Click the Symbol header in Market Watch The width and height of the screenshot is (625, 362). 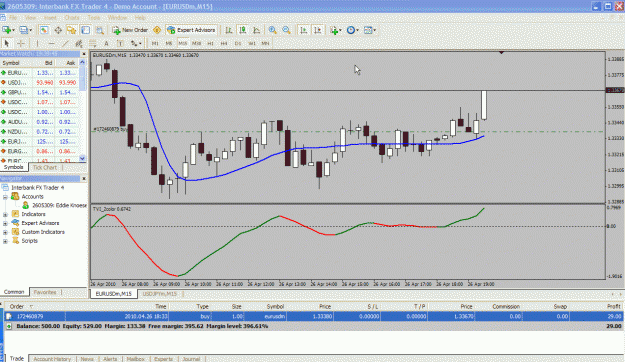[x=11, y=63]
